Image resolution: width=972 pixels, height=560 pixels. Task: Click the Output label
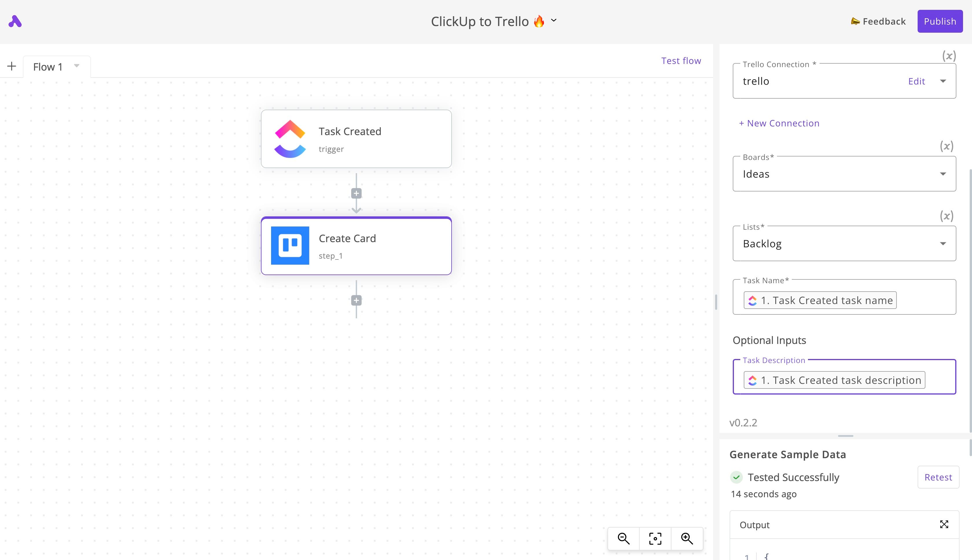(x=754, y=525)
